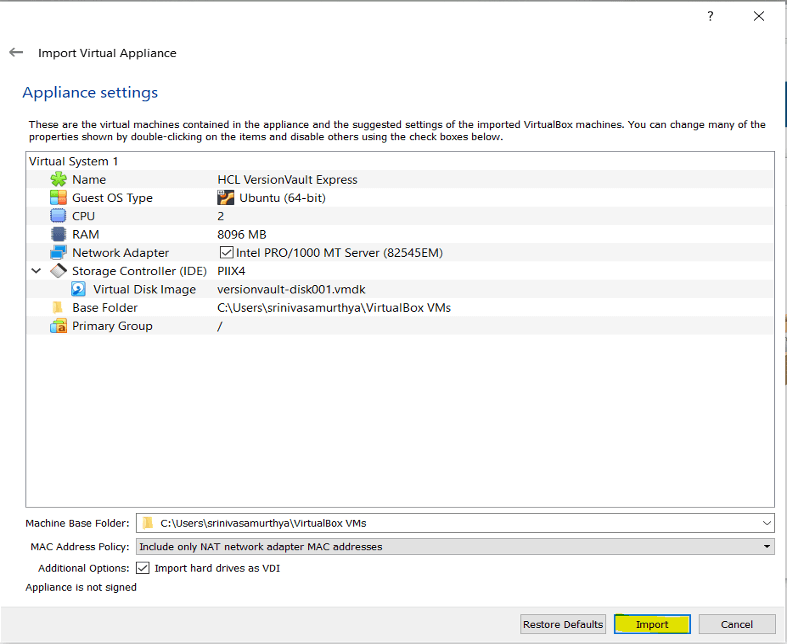Select the Name row label
This screenshot has height=644, width=788.
(x=89, y=179)
